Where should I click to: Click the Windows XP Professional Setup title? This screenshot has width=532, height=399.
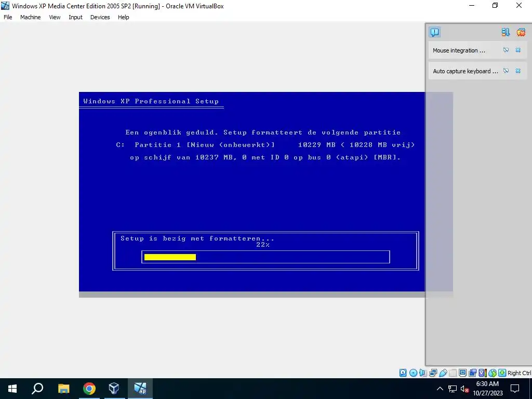tap(151, 101)
